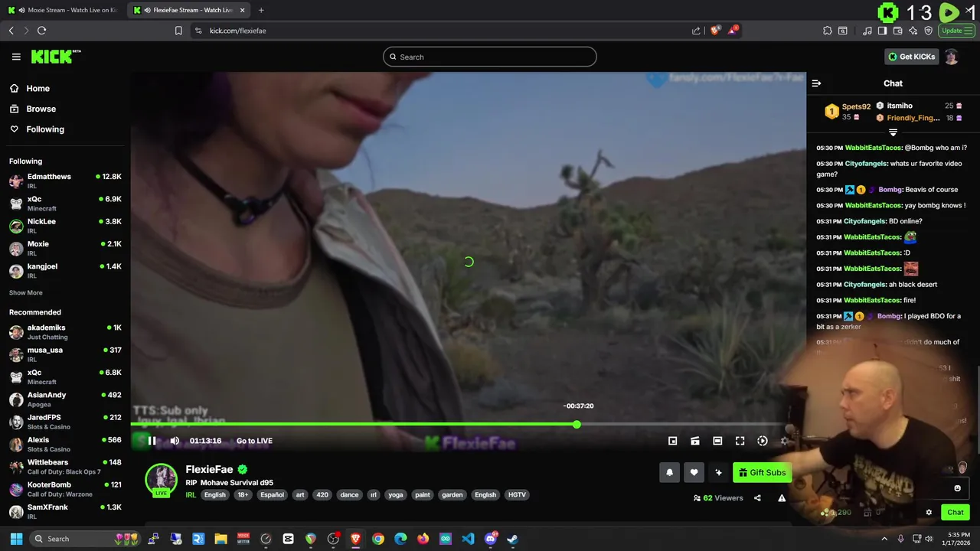
Task: Open the Windows Start menu
Action: (x=16, y=539)
